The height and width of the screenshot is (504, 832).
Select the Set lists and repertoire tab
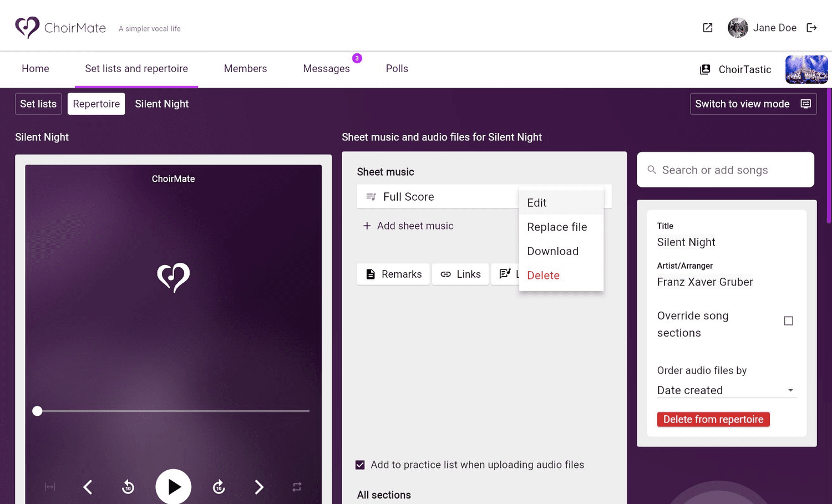pos(136,69)
